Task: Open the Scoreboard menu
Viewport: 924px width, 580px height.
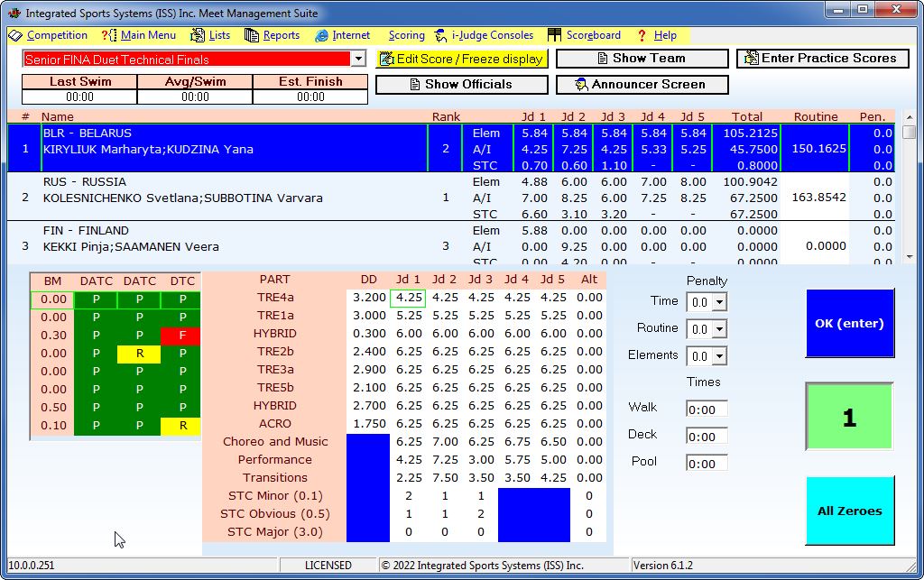Action: tap(594, 35)
